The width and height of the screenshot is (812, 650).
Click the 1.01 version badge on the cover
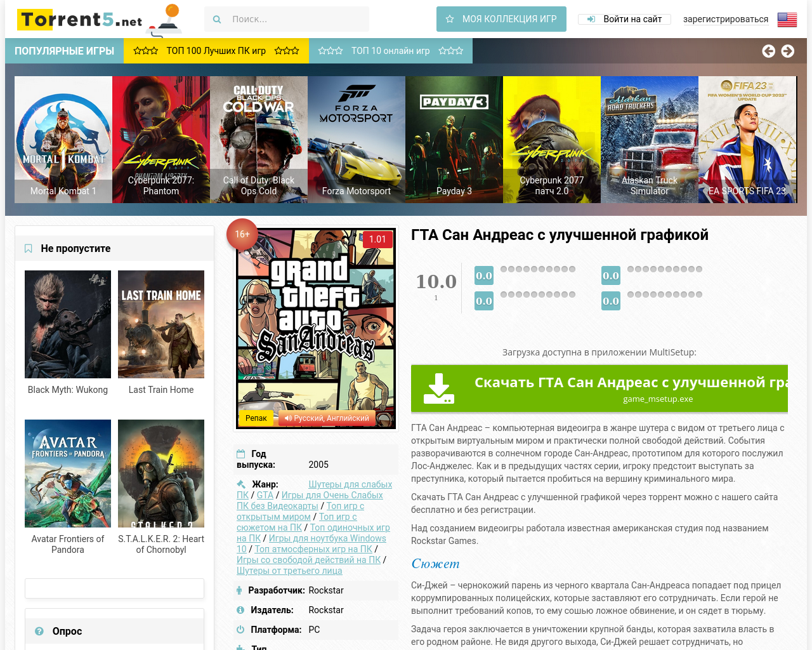tap(377, 239)
